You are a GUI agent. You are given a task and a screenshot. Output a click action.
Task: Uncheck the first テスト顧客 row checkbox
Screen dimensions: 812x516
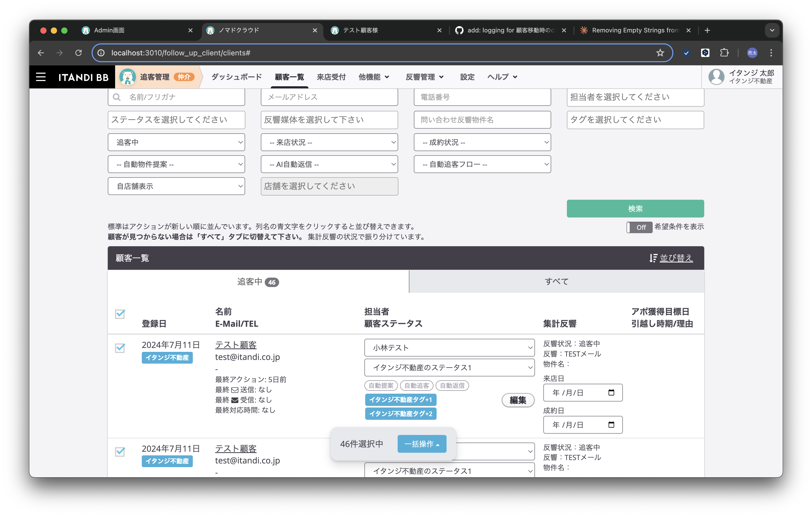(120, 347)
